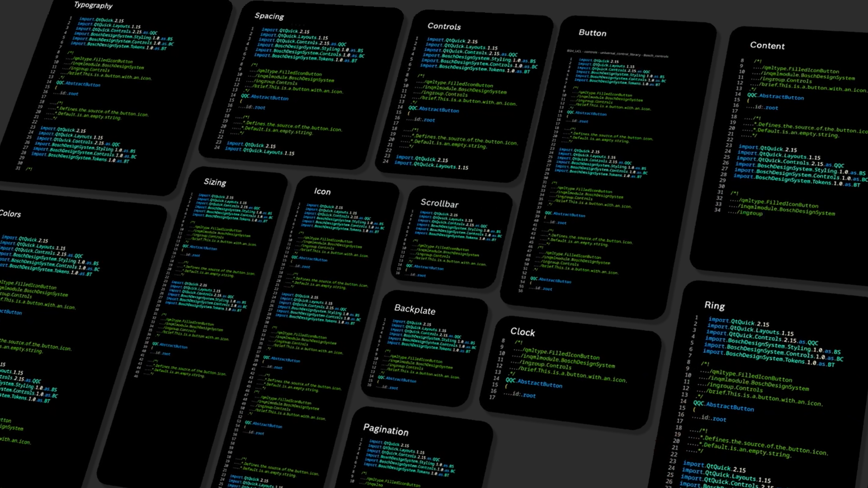
Task: Select the Content card title
Action: [767, 46]
